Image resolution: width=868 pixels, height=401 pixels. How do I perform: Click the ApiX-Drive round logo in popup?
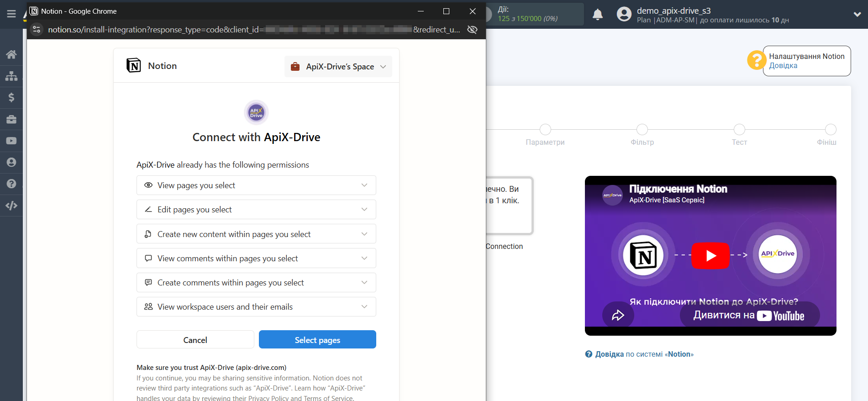[x=256, y=112]
